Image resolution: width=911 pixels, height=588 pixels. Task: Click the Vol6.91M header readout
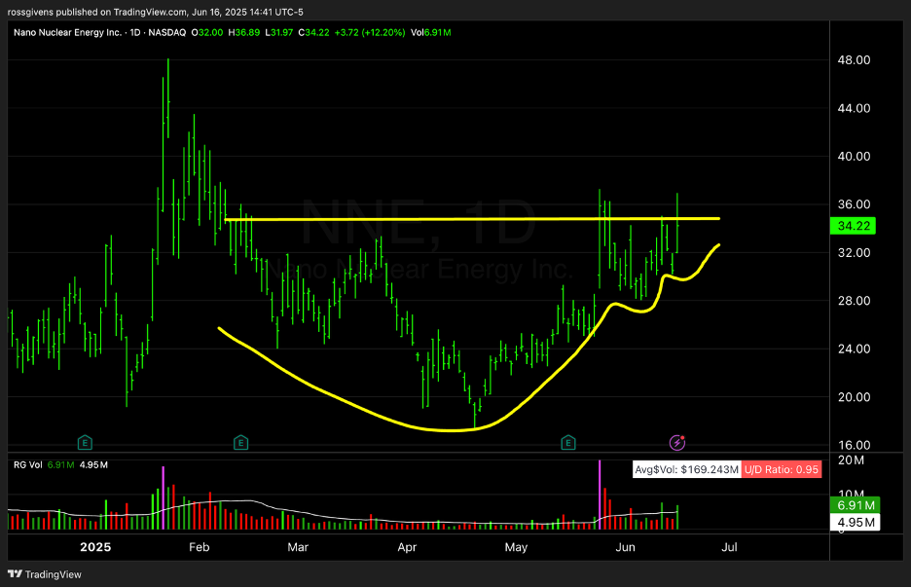pyautogui.click(x=431, y=32)
